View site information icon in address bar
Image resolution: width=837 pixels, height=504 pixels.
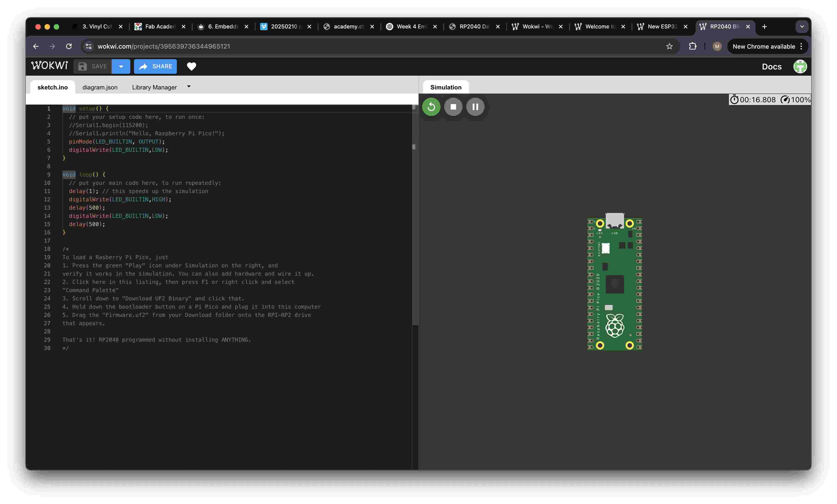click(88, 46)
